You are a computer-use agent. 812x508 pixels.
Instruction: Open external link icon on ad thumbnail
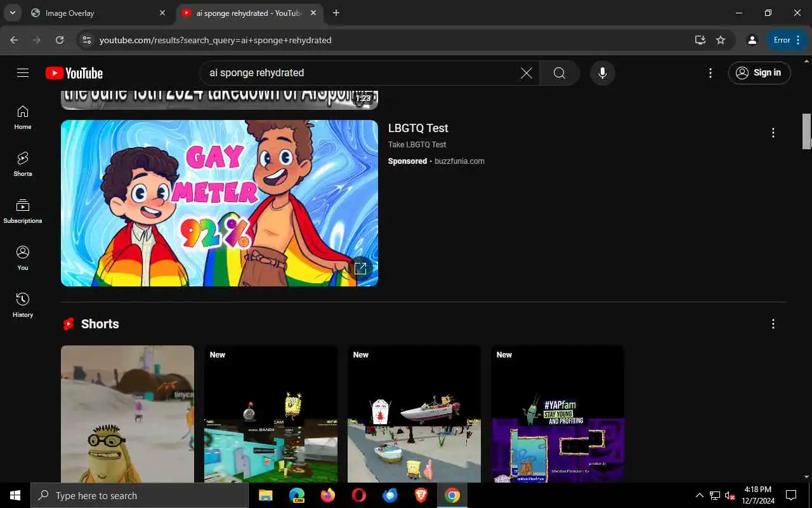click(360, 268)
